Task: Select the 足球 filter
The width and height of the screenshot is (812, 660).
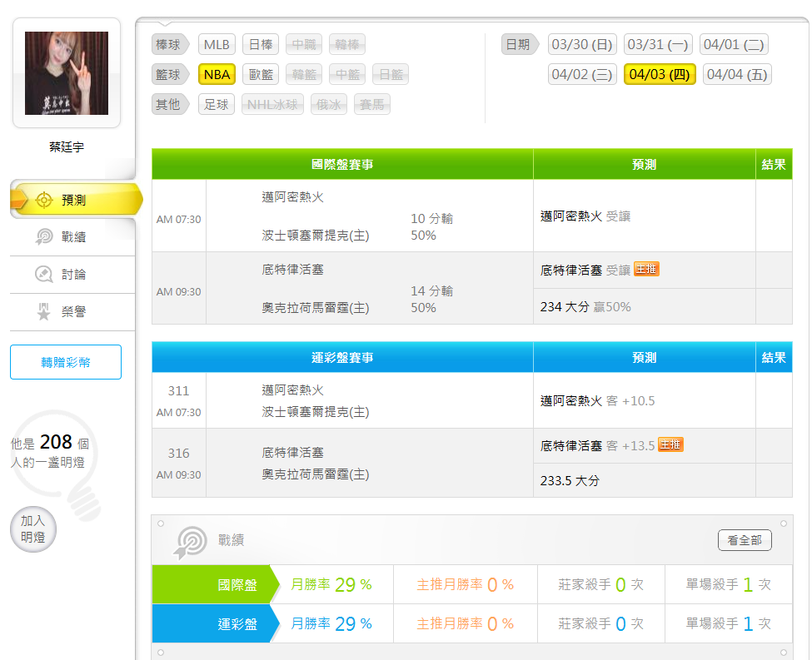Action: point(217,105)
